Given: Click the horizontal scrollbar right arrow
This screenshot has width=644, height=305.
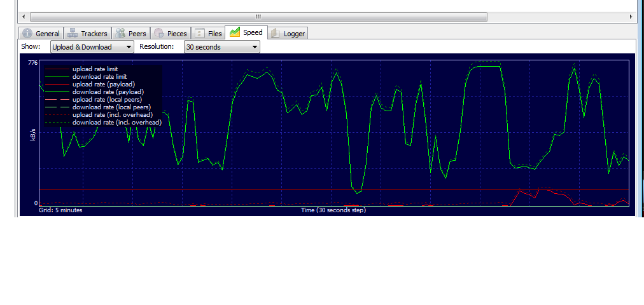Looking at the screenshot, I should (x=631, y=17).
